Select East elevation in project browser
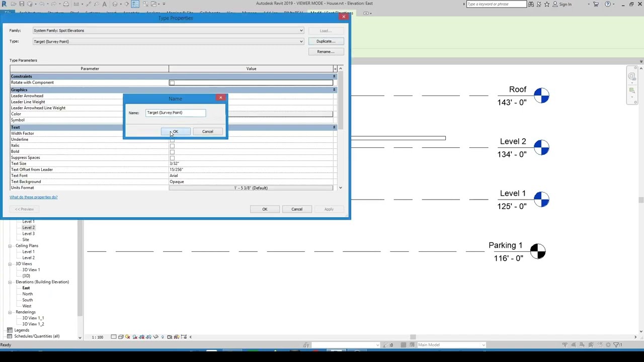644x362 pixels. point(26,288)
